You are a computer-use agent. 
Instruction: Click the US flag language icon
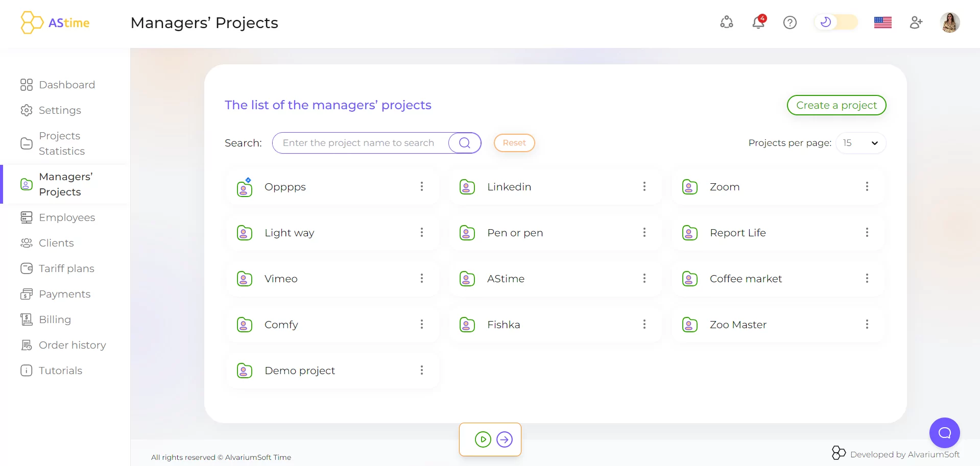point(882,22)
